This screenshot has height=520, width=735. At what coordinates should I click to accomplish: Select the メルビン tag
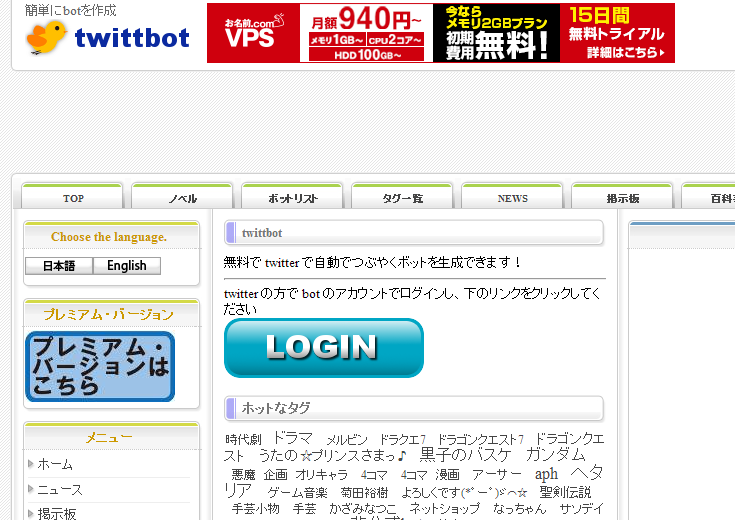click(347, 440)
